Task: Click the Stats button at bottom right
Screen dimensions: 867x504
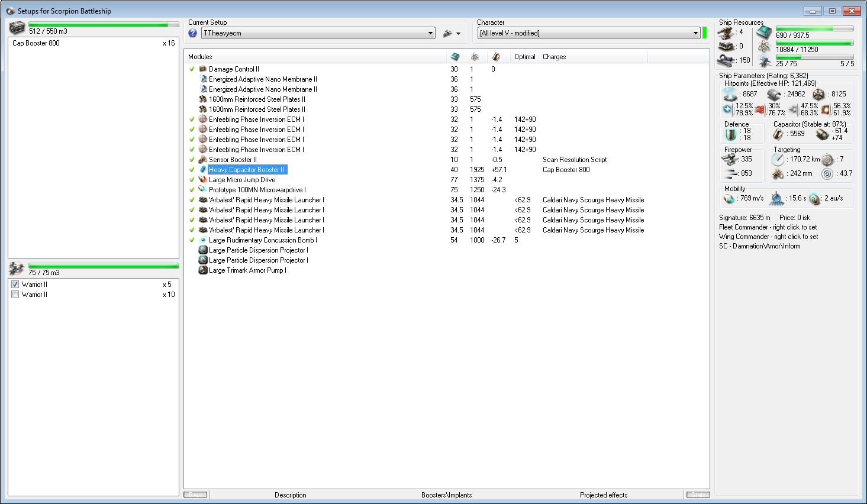Action: pyautogui.click(x=698, y=495)
